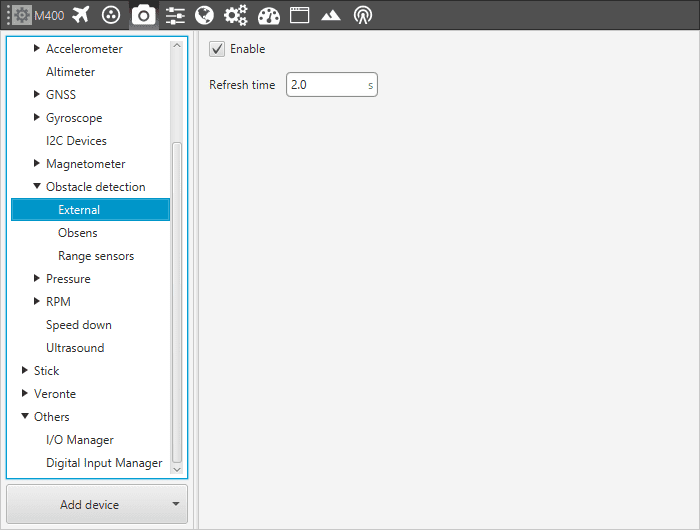
Task: Expand the Gyroscope tree node
Action: click(x=37, y=117)
